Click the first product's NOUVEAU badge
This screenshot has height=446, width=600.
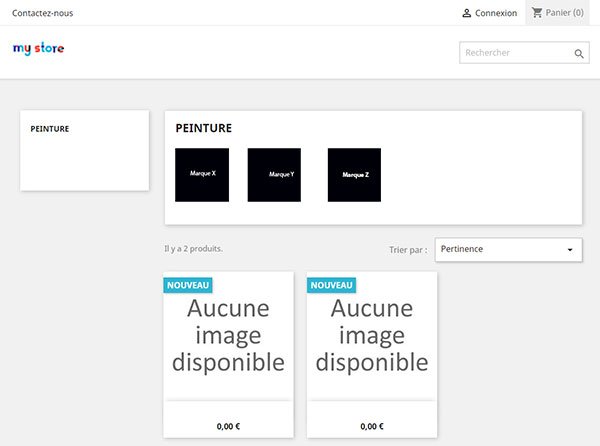[x=188, y=285]
